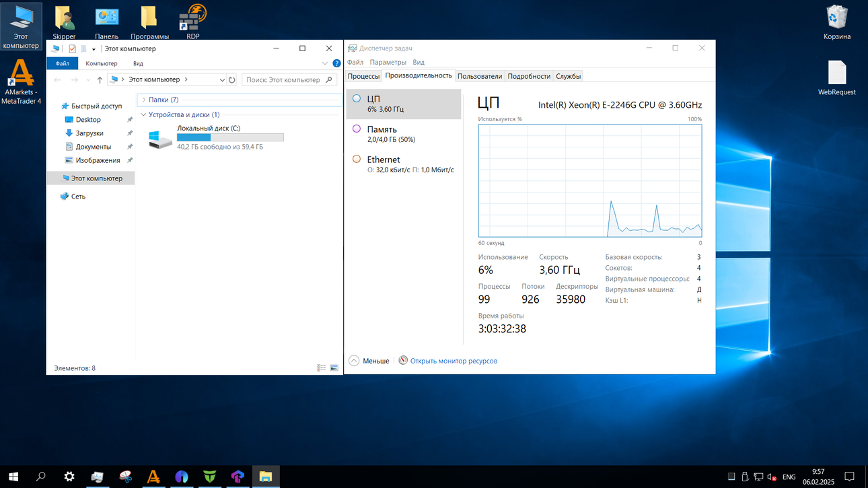The height and width of the screenshot is (488, 868).
Task: Switch Explorer to details view icon in status bar
Action: pyautogui.click(x=322, y=368)
